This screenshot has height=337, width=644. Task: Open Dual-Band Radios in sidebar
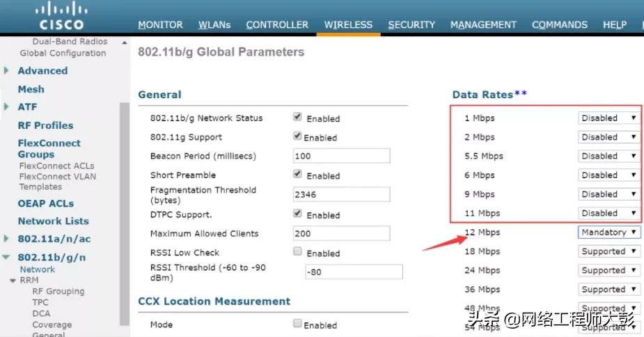pos(70,42)
